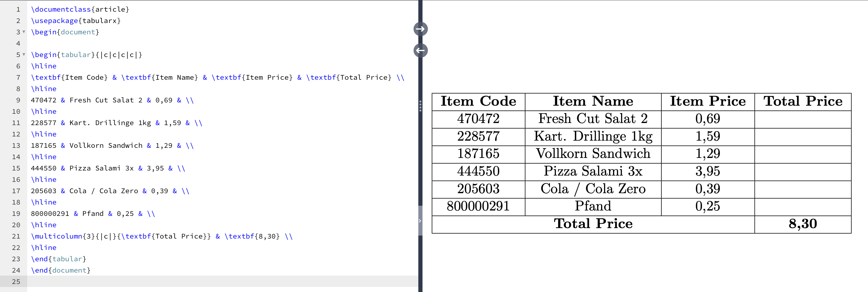Collapse the begin tabular fold arrow on line 5
Viewport: 868px width, 292px height.
click(24, 54)
